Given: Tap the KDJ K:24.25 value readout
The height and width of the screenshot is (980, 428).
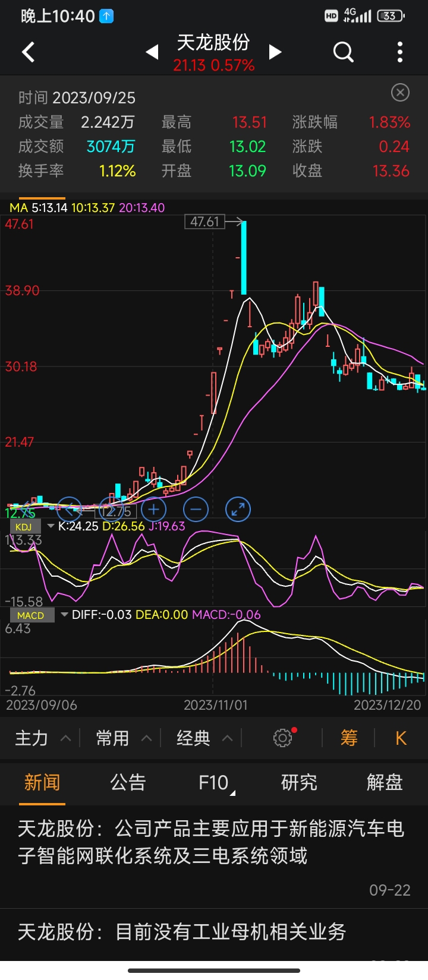Looking at the screenshot, I should (78, 526).
